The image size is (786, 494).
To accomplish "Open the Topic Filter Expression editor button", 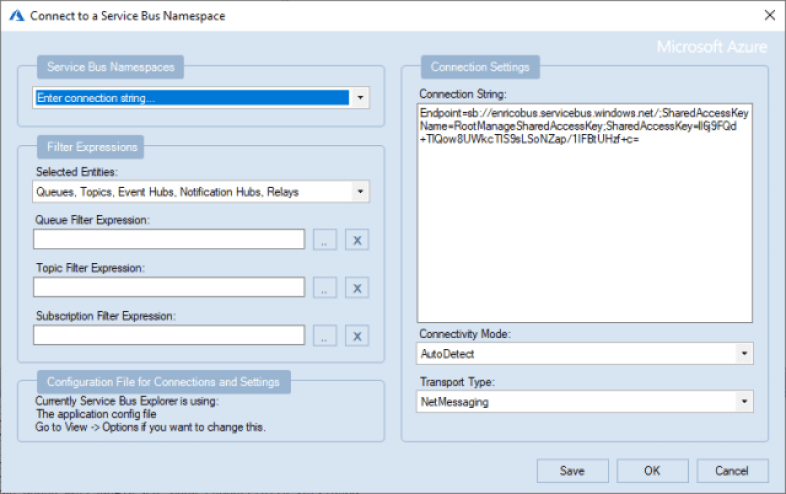I will click(325, 288).
